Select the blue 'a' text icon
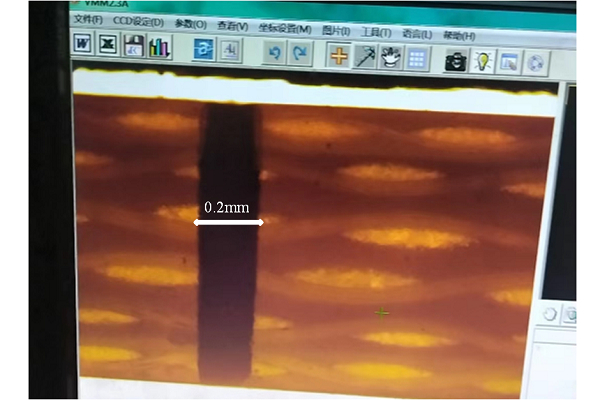The height and width of the screenshot is (400, 600). 204,49
